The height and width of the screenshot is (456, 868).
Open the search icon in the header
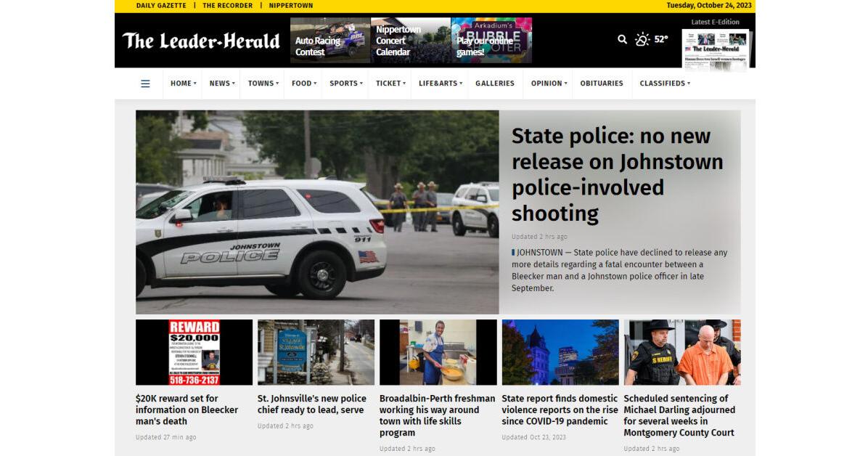[622, 39]
